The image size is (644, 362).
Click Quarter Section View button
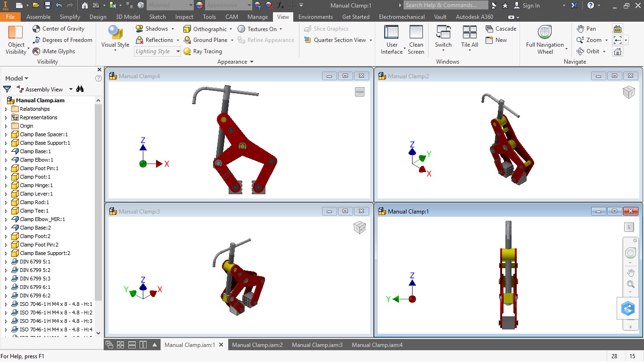[x=336, y=40]
